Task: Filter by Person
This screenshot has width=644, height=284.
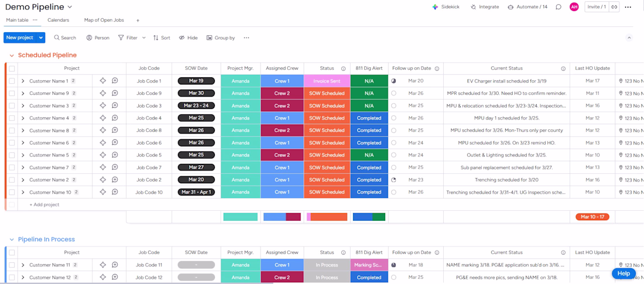Action: click(98, 38)
